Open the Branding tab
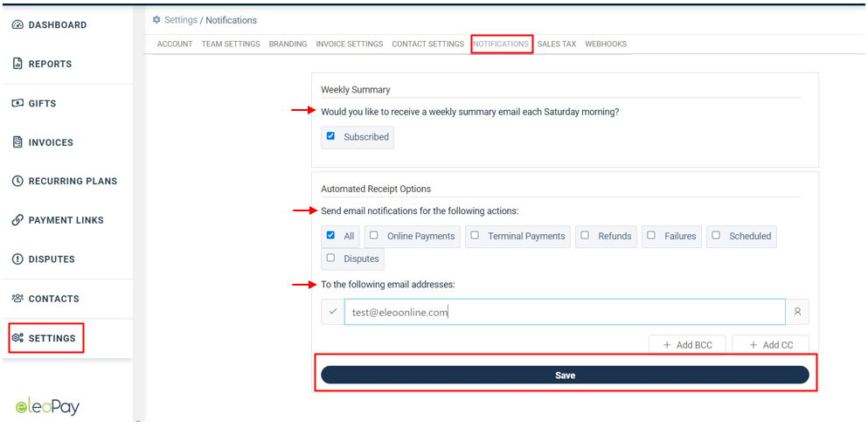868x434 pixels. click(288, 44)
